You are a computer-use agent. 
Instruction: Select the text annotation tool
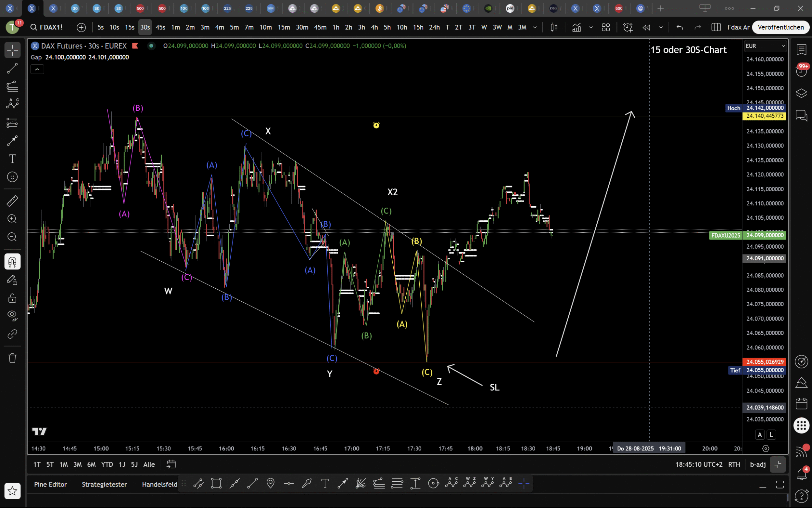pos(12,159)
